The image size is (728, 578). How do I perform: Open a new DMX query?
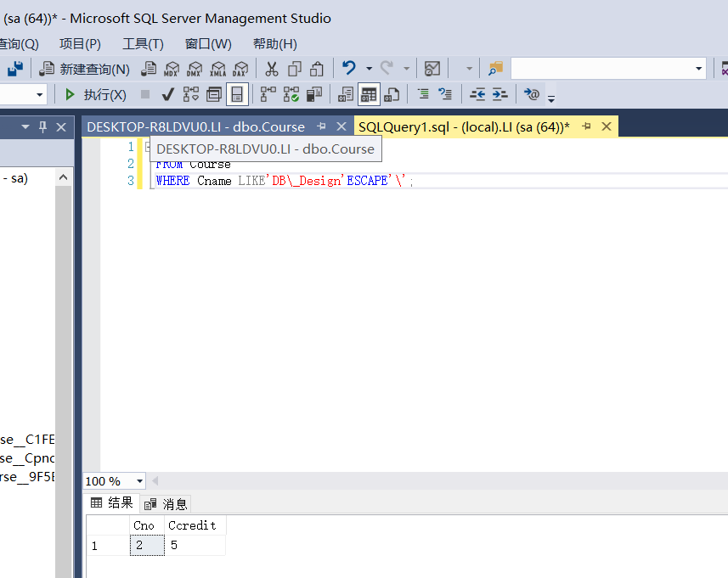pyautogui.click(x=195, y=69)
